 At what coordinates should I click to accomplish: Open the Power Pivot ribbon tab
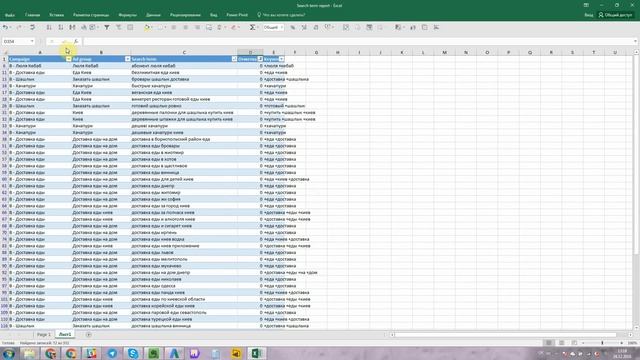click(237, 15)
